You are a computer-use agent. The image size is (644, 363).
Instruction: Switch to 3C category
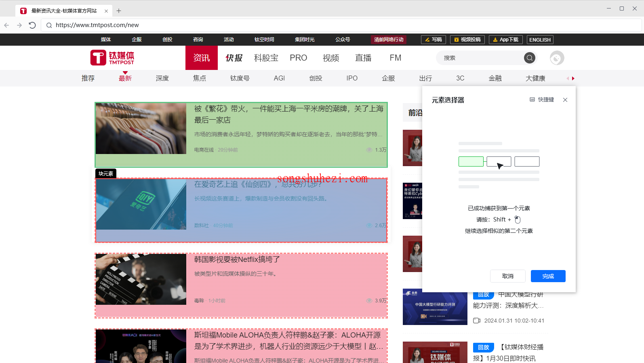click(460, 78)
